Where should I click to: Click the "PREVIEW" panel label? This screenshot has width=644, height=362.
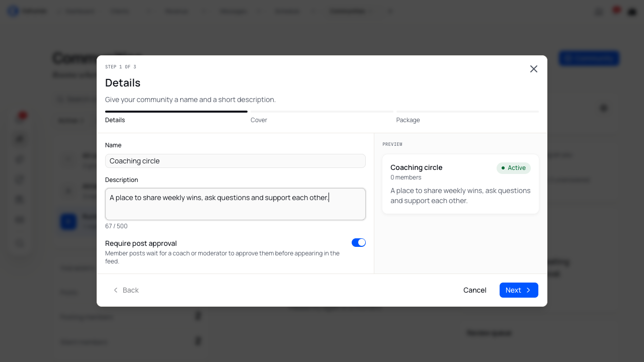392,144
